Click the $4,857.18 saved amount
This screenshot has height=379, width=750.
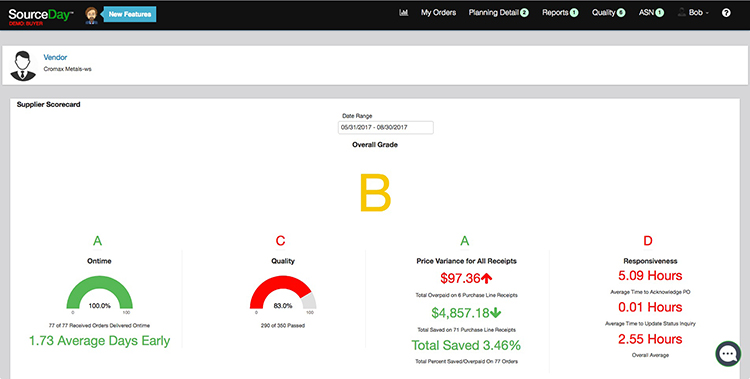tap(460, 313)
